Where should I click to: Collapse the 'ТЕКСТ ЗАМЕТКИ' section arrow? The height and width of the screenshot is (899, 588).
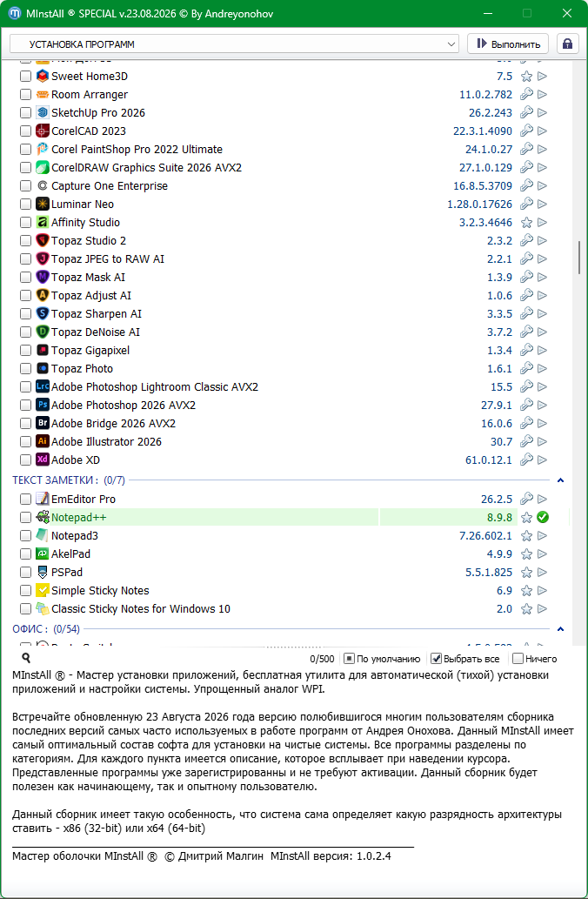pos(560,480)
